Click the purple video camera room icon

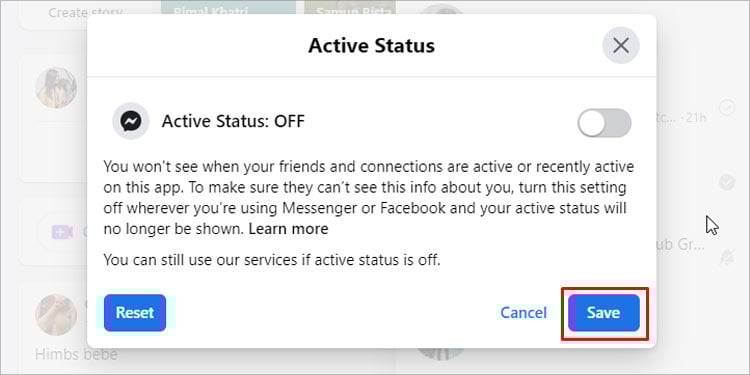62,232
